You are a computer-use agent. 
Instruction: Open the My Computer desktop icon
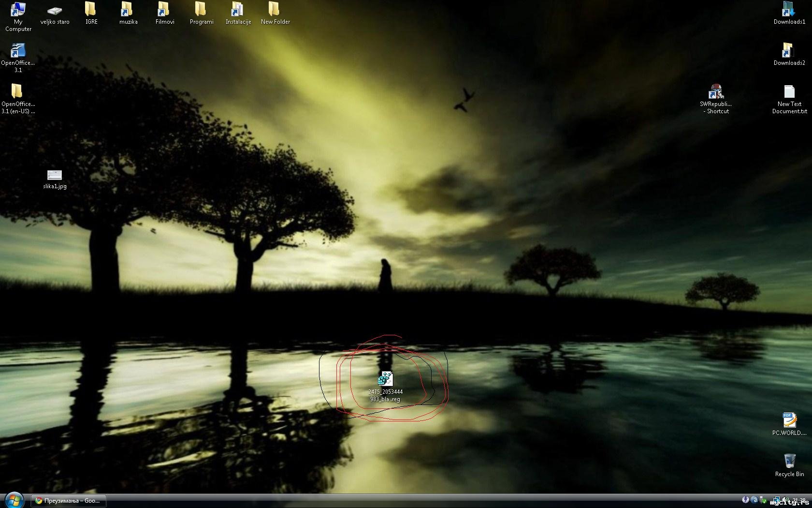coord(18,16)
